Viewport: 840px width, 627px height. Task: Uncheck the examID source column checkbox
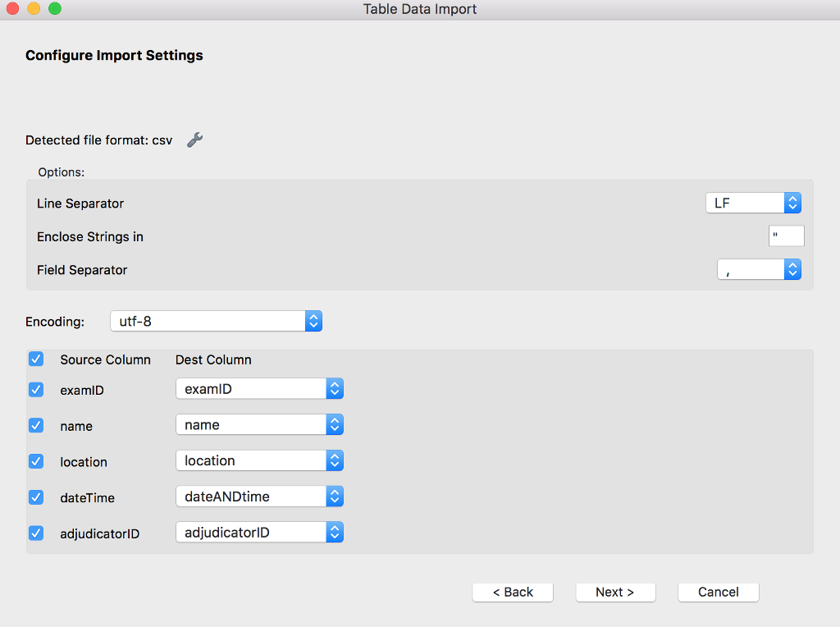pos(36,390)
